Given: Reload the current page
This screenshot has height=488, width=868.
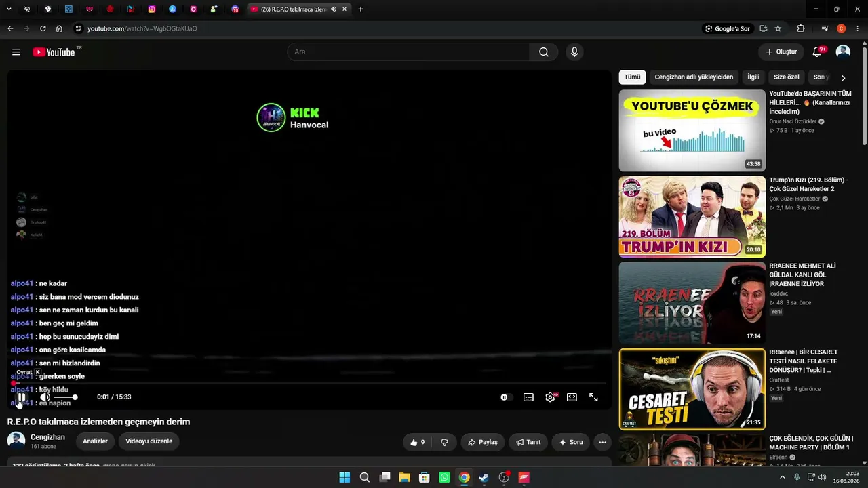Looking at the screenshot, I should [x=43, y=28].
